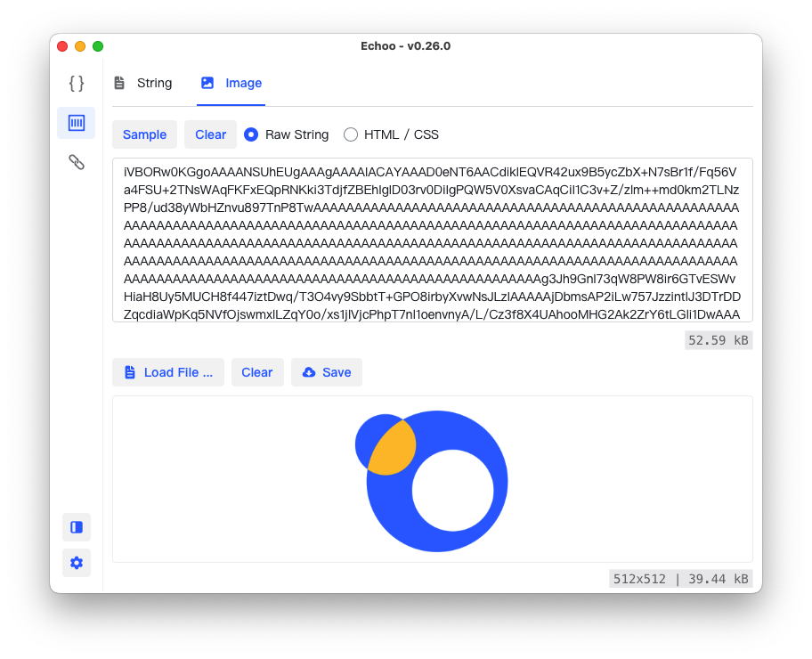The height and width of the screenshot is (659, 812).
Task: Open the JSON braces tool in sidebar
Action: click(x=77, y=84)
